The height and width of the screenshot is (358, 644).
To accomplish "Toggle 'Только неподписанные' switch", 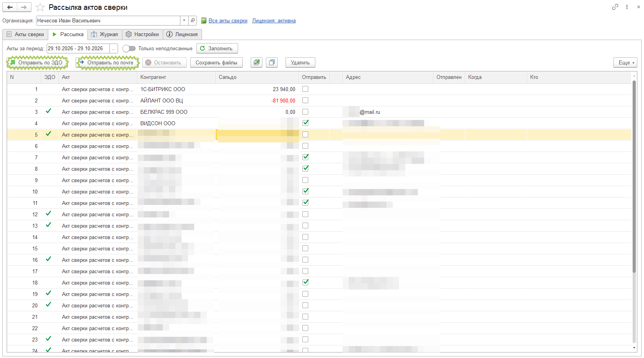I will pos(129,49).
